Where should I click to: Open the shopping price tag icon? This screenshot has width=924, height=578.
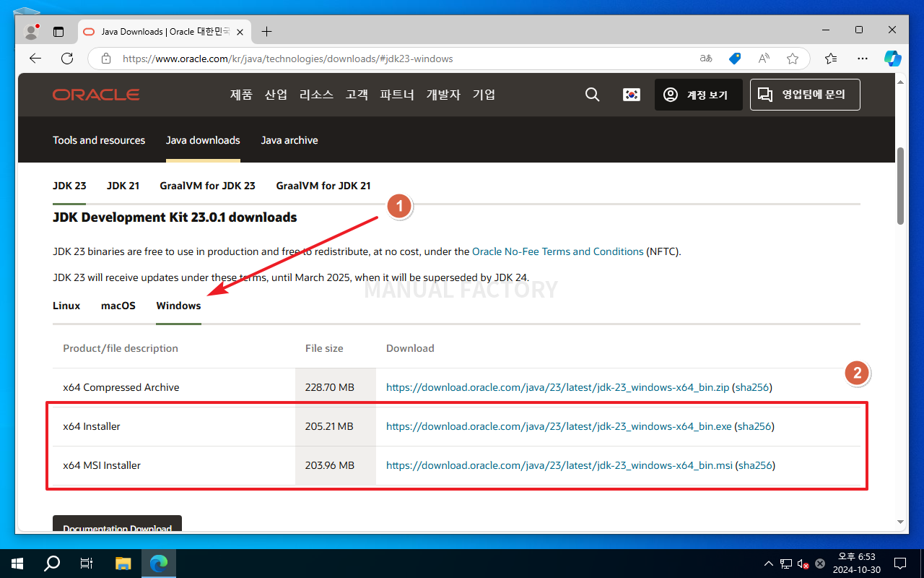click(735, 59)
